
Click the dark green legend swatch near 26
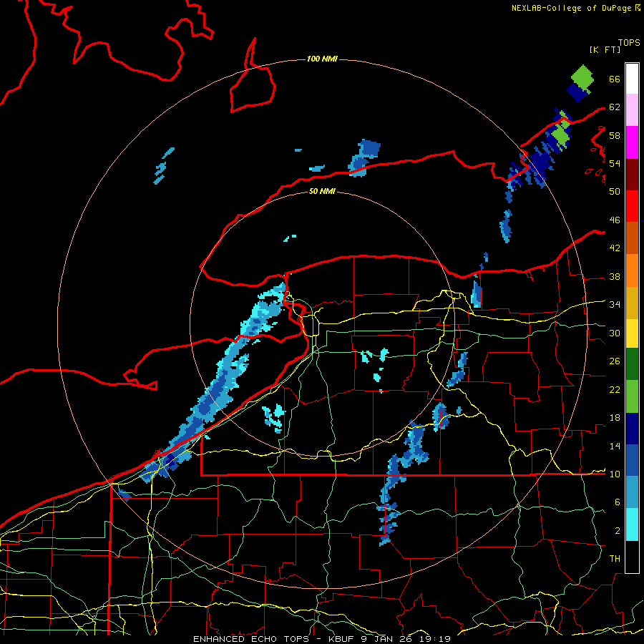click(632, 364)
